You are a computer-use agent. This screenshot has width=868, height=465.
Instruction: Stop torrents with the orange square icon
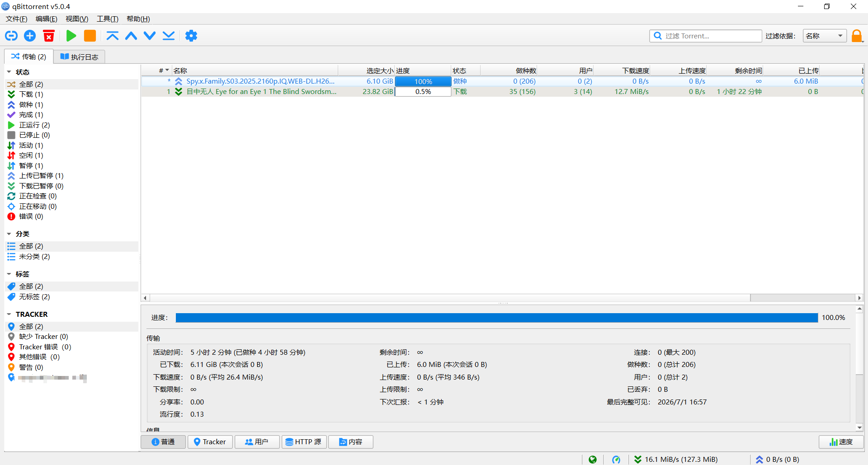click(90, 36)
